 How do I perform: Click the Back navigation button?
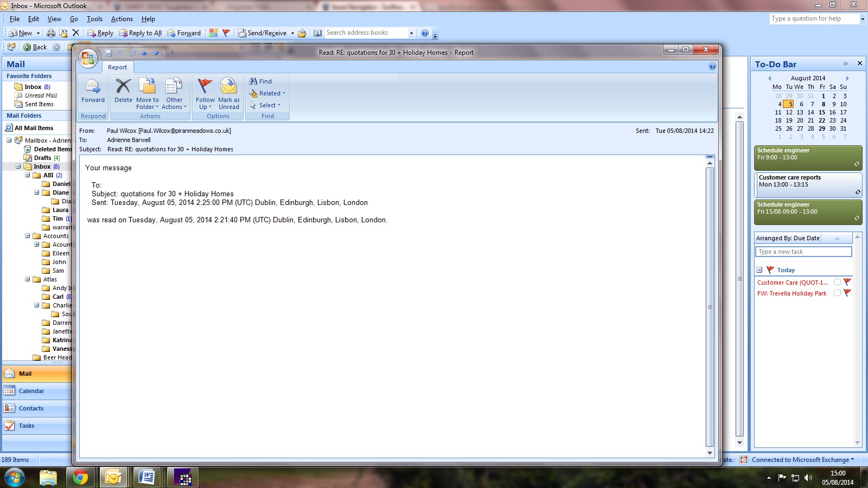click(x=35, y=47)
